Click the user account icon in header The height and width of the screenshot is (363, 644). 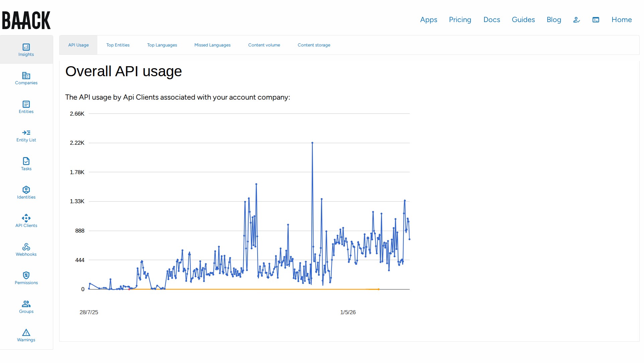pos(576,20)
